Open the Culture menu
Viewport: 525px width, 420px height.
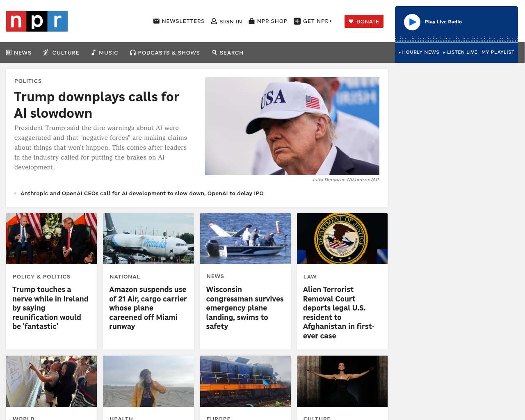61,52
